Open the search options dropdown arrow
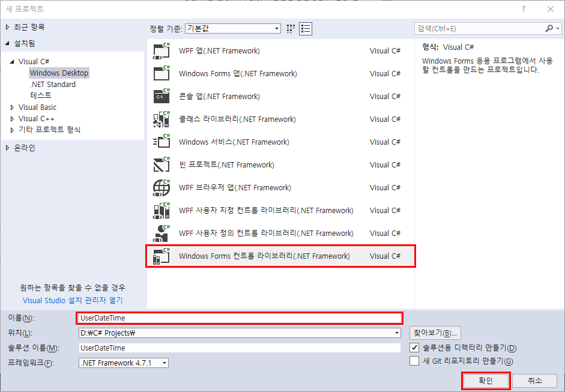This screenshot has width=565, height=392. coord(558,28)
